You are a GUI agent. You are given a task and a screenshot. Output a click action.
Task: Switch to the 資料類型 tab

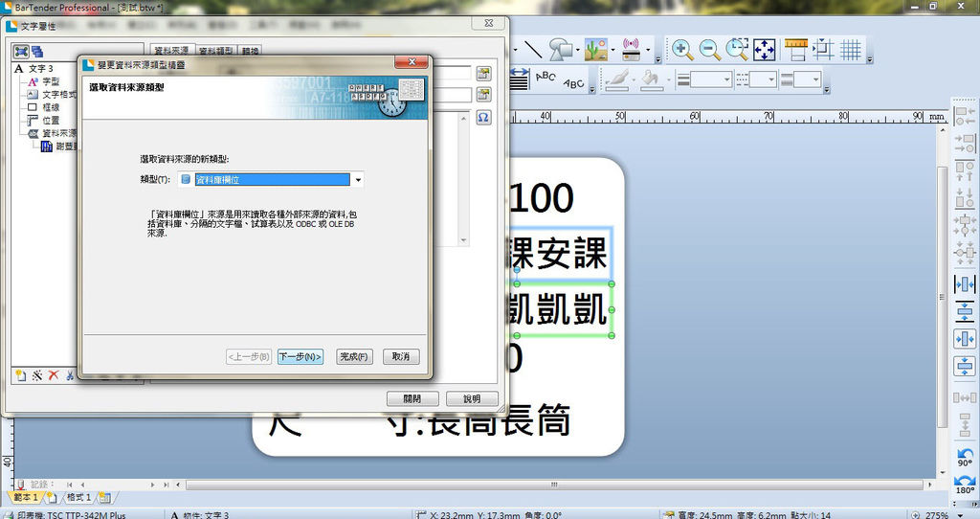point(215,51)
